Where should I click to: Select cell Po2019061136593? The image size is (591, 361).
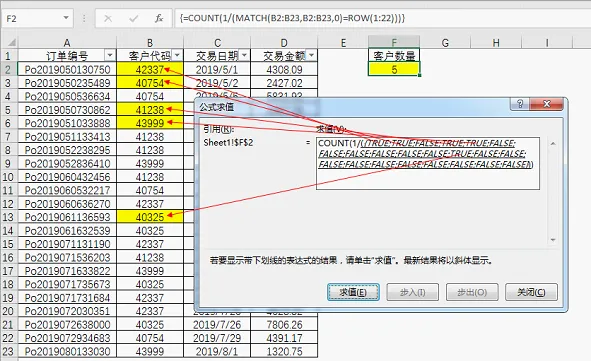tap(67, 217)
